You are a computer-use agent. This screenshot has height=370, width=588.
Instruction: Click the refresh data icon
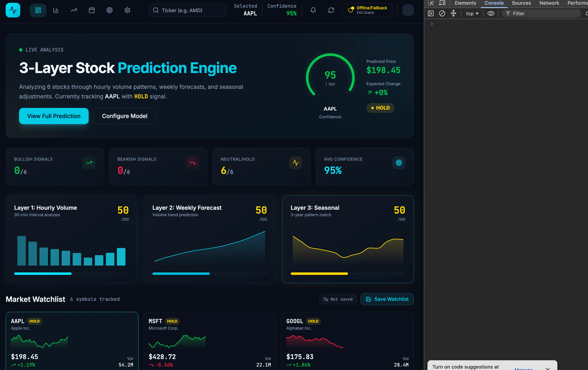click(331, 10)
